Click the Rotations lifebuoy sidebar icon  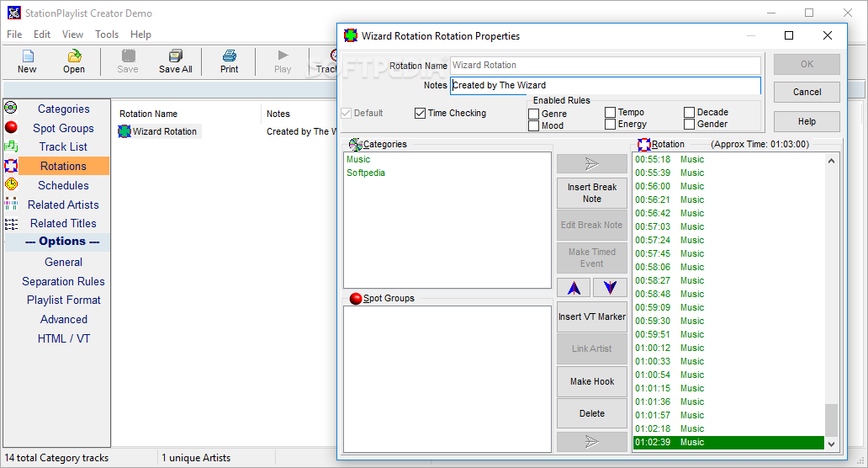[11, 166]
